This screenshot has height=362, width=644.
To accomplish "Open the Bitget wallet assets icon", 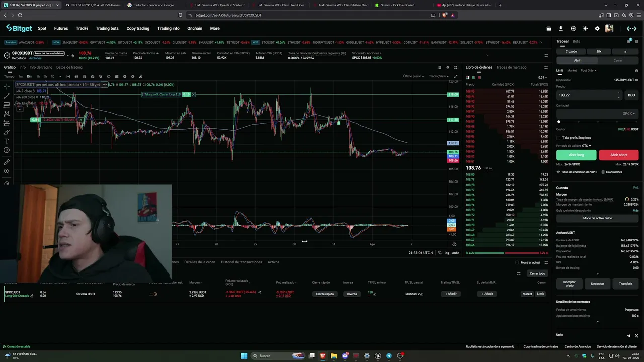I will pos(548,28).
